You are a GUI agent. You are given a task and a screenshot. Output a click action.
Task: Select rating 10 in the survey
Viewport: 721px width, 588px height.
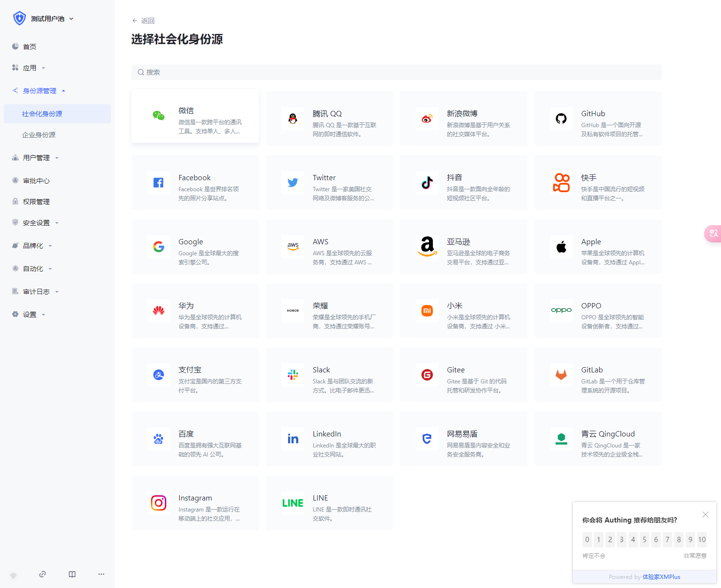[701, 540]
